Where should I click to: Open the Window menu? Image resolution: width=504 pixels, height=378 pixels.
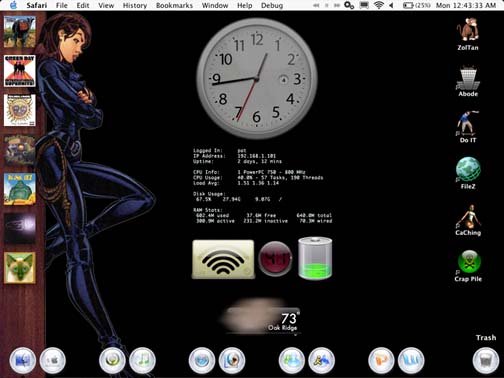pyautogui.click(x=215, y=5)
